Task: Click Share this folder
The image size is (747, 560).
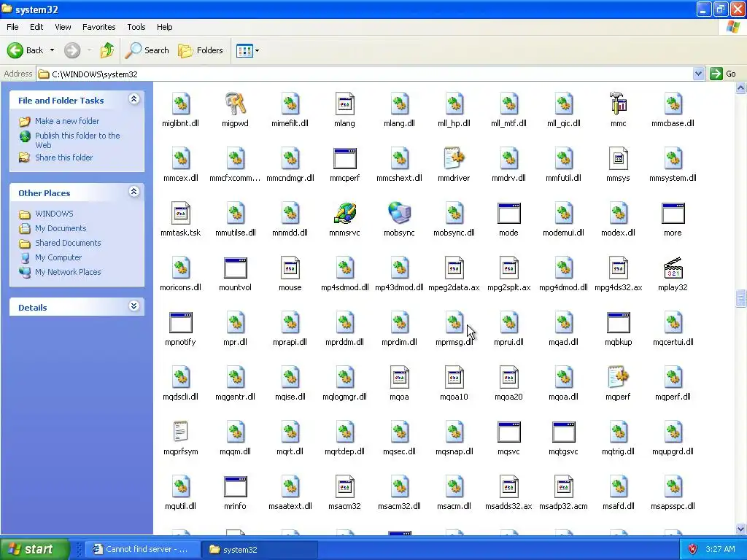Action: 64,157
